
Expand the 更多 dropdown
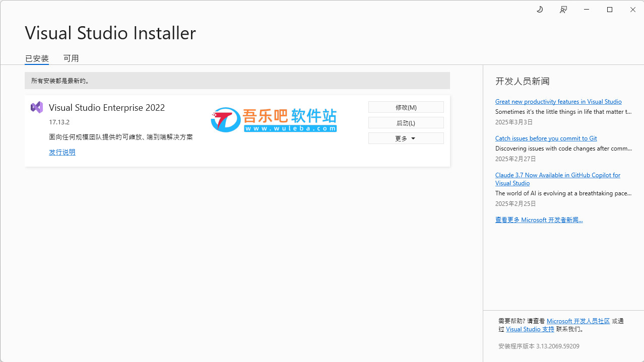406,138
